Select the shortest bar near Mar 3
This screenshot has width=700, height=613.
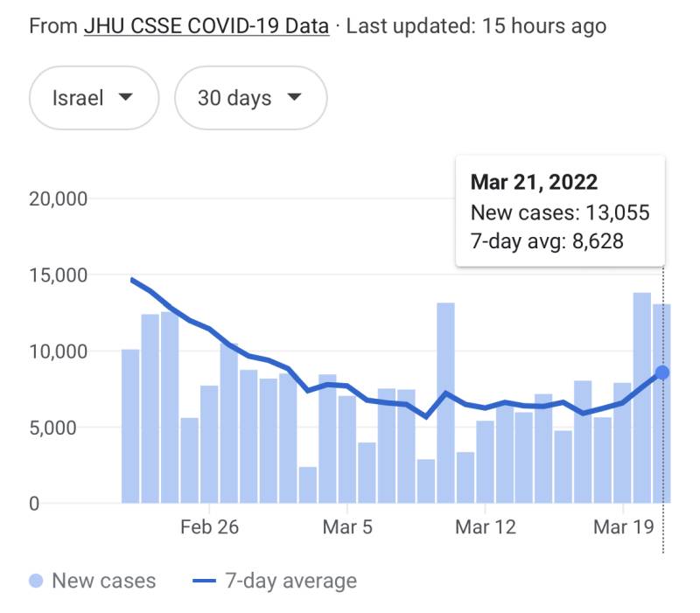(x=307, y=485)
